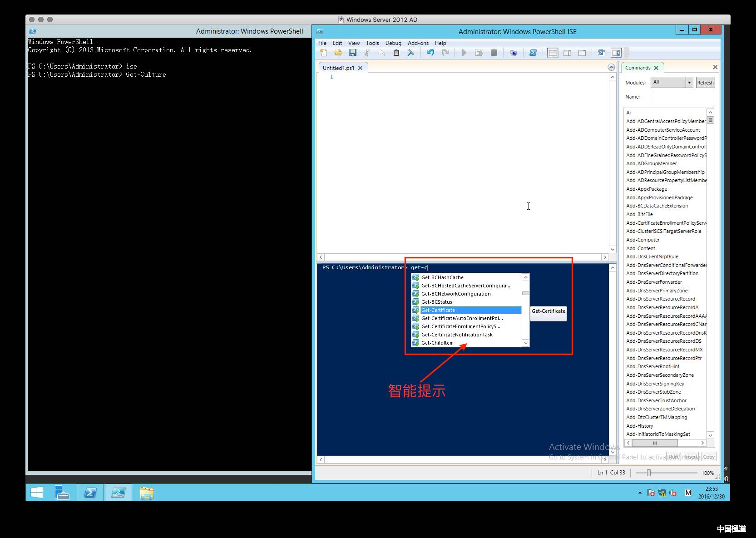This screenshot has width=756, height=538.
Task: Click the Cut scissors icon
Action: (367, 53)
